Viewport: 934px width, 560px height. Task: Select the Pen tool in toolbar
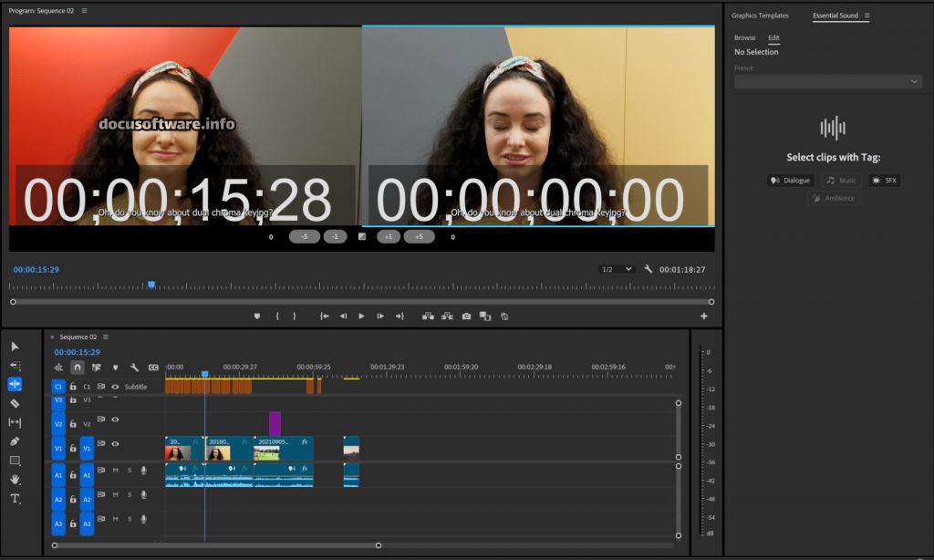coord(15,441)
